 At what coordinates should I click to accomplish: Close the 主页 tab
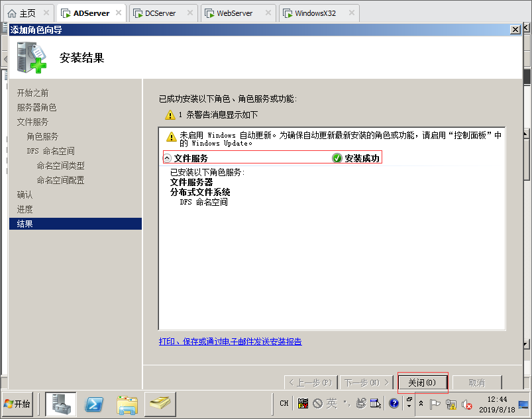(46, 13)
